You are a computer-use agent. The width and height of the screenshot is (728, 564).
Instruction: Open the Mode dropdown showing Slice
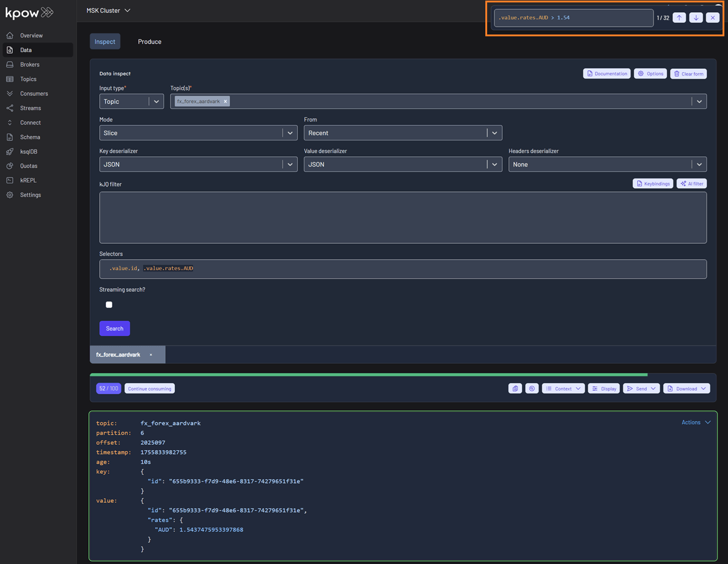[198, 133]
